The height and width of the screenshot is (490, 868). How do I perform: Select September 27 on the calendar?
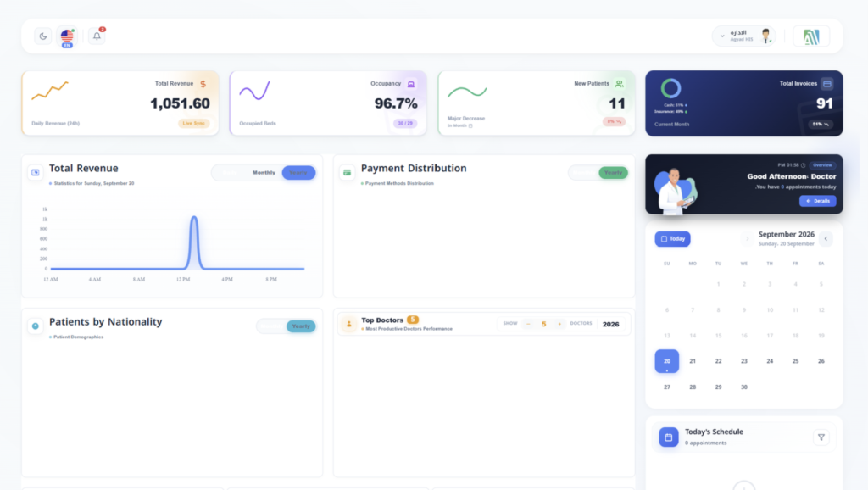pos(666,387)
